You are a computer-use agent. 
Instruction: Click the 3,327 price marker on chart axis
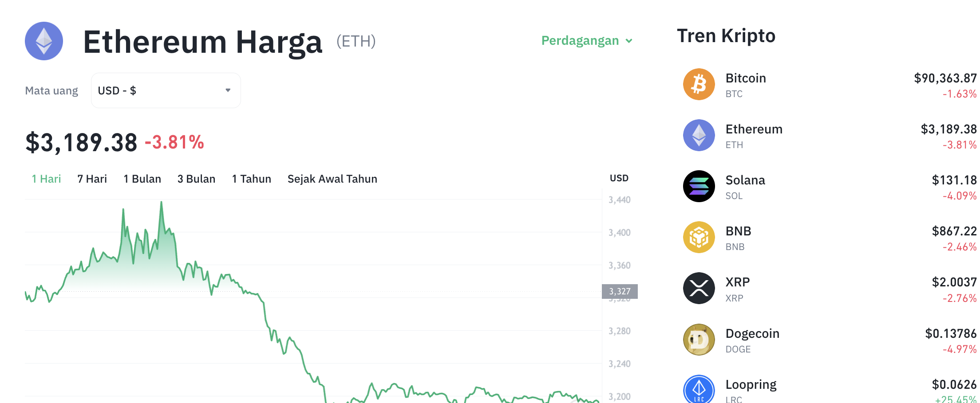[x=620, y=291]
